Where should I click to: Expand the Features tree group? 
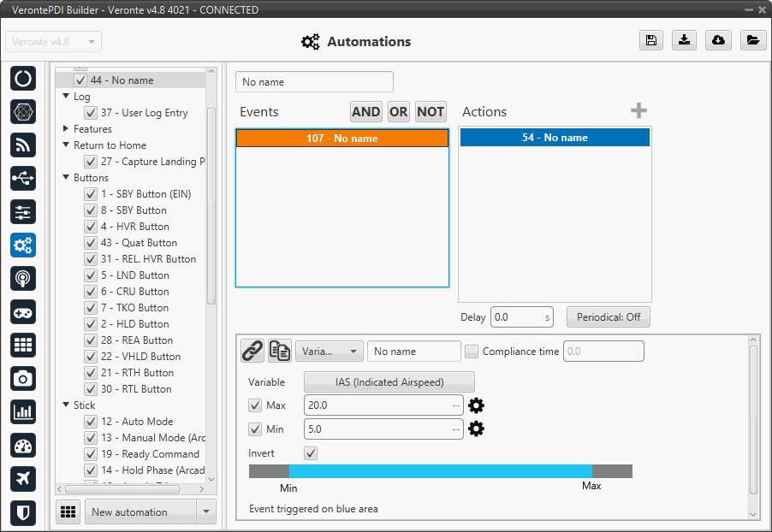pos(66,129)
